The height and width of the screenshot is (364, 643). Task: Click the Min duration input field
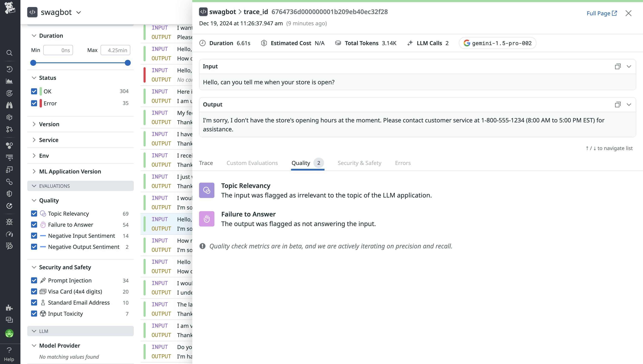58,50
